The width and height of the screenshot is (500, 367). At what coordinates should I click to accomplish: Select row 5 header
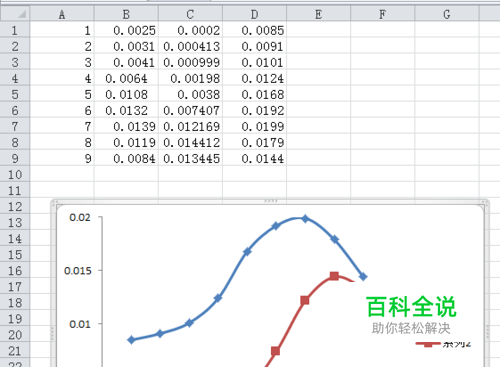point(15,94)
